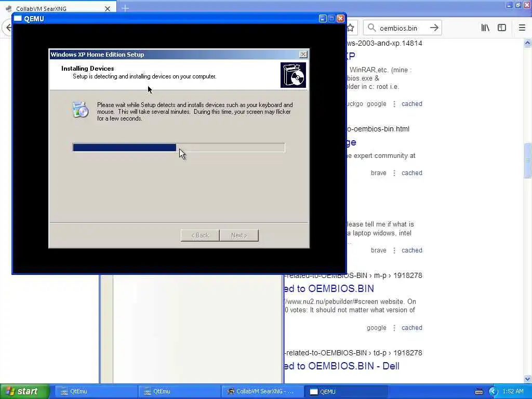Close the CollabVM SearXNG tab
Image resolution: width=532 pixels, height=399 pixels.
[x=107, y=8]
